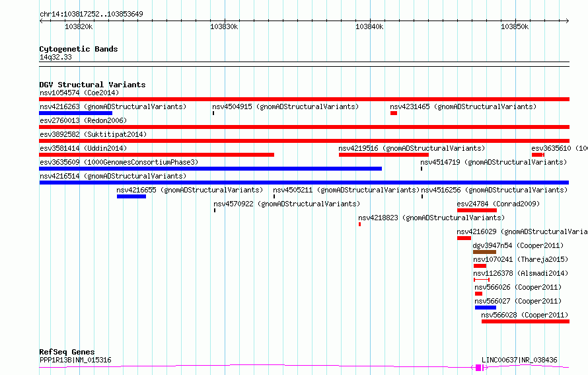Select the red bar under esv24784
The image size is (588, 375).
click(477, 210)
